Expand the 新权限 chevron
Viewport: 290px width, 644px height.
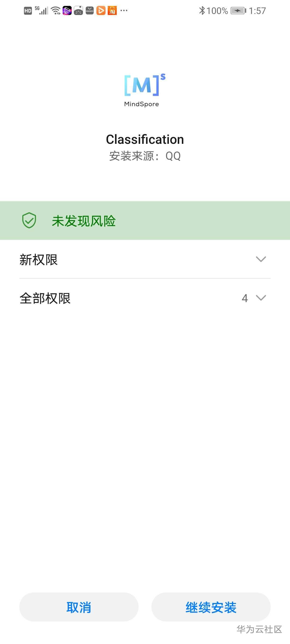coord(261,259)
